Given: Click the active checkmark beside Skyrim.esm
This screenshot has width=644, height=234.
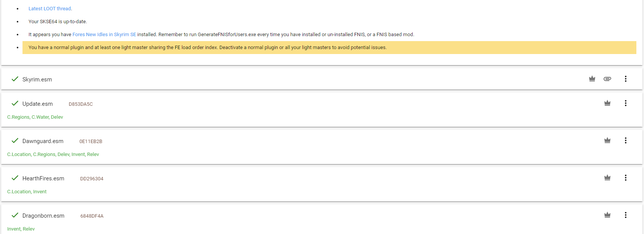Looking at the screenshot, I should pyautogui.click(x=15, y=79).
